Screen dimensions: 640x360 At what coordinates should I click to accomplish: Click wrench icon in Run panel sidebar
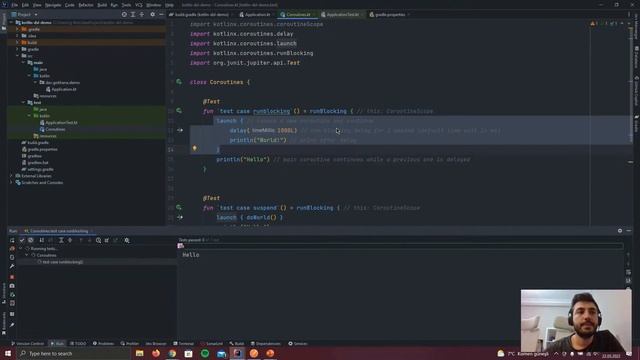[12, 266]
